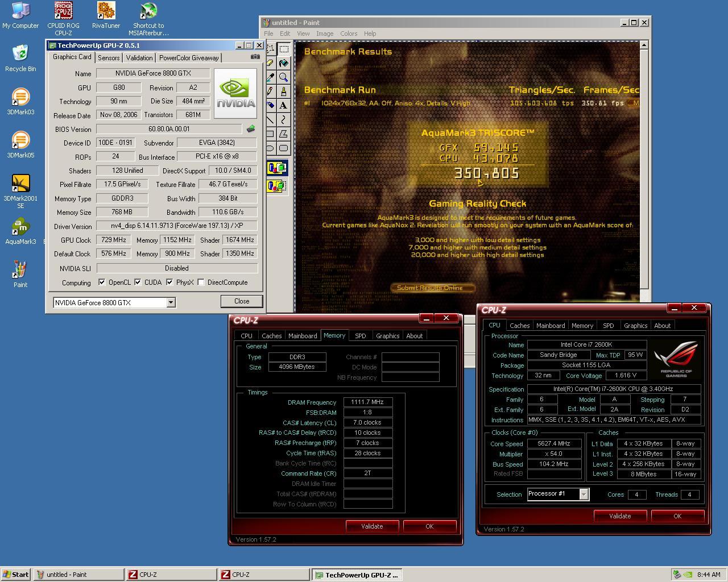Open the MSI Afterburner shortcut icon
This screenshot has height=582, width=728.
coord(148,19)
